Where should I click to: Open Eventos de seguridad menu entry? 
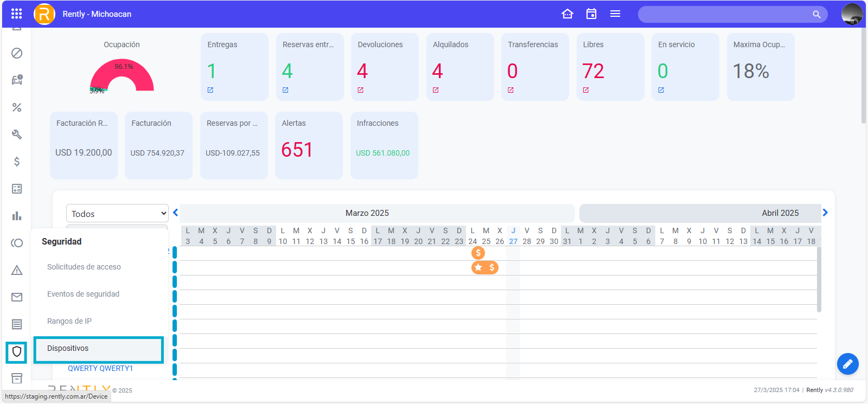click(x=83, y=294)
